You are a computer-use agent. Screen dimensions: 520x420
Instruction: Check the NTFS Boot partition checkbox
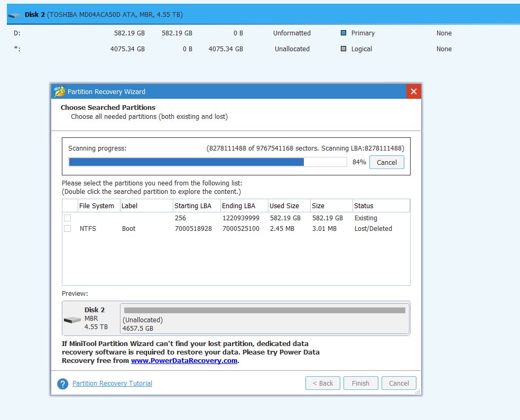(67, 228)
